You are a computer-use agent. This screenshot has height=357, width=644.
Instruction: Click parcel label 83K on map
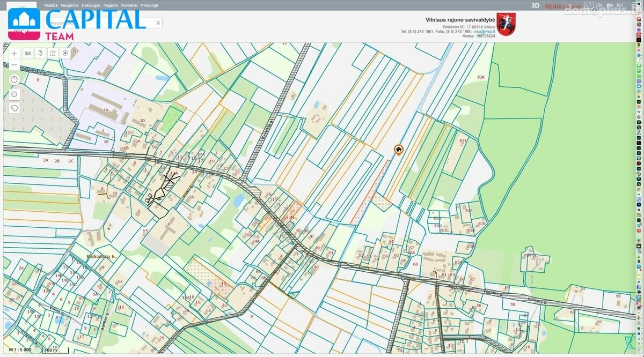click(481, 77)
